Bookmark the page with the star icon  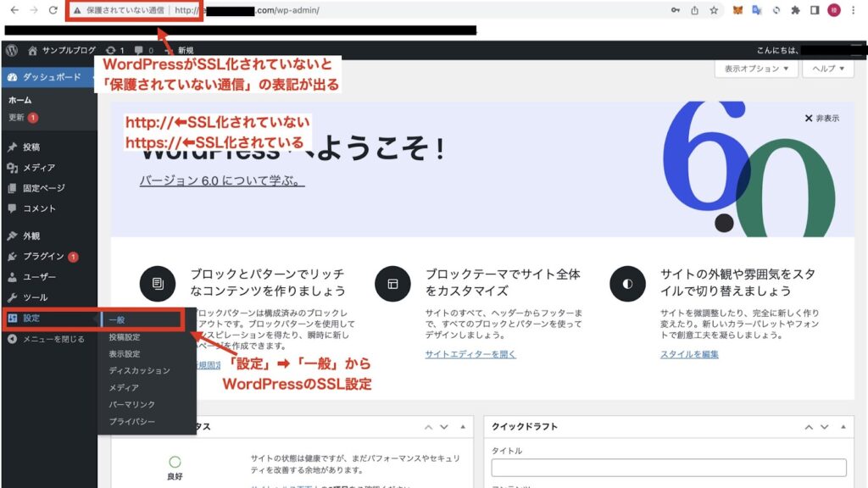(714, 10)
